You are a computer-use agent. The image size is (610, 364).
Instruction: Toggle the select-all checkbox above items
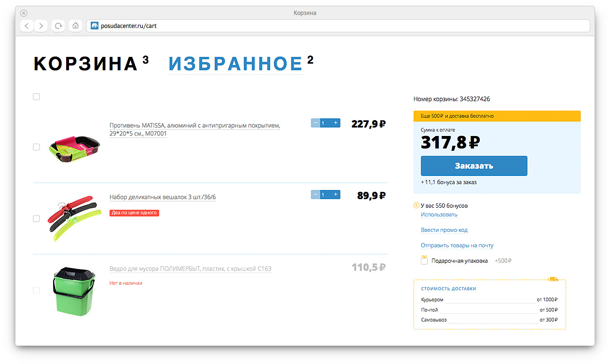(36, 97)
